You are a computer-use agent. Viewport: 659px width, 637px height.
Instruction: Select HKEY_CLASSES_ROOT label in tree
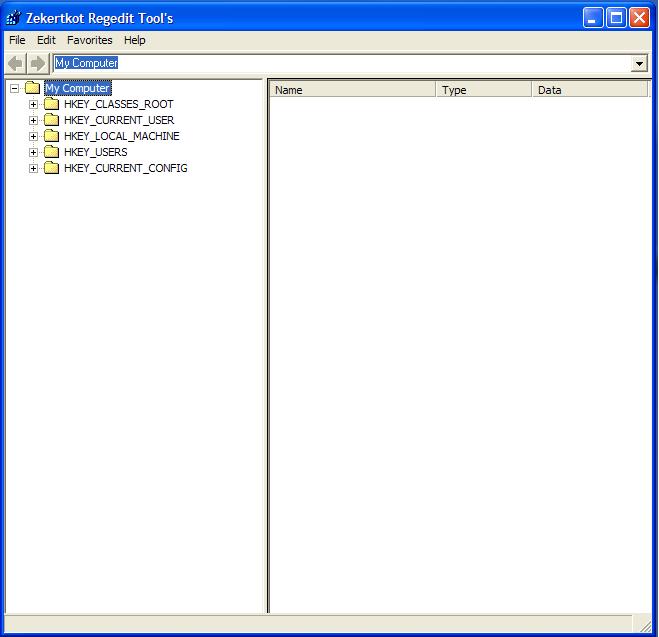[119, 104]
